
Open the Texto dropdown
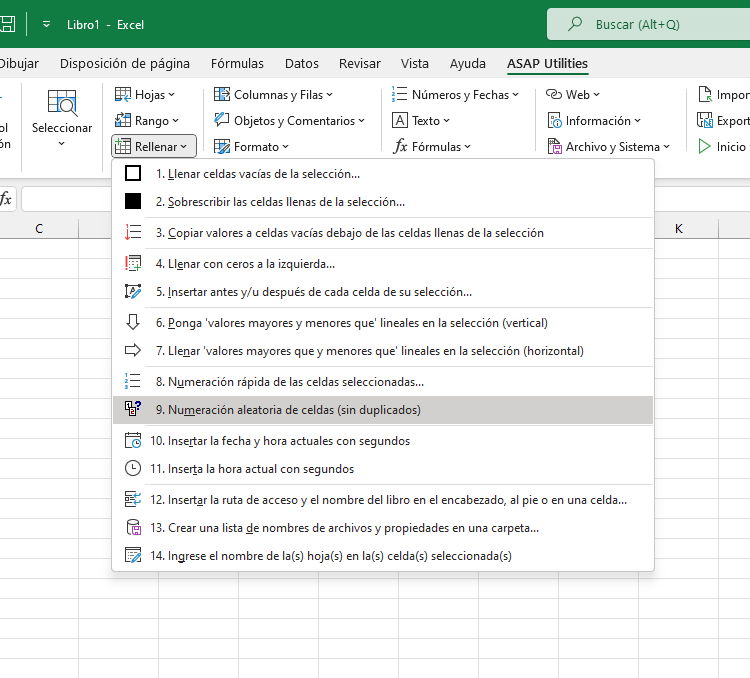(421, 121)
